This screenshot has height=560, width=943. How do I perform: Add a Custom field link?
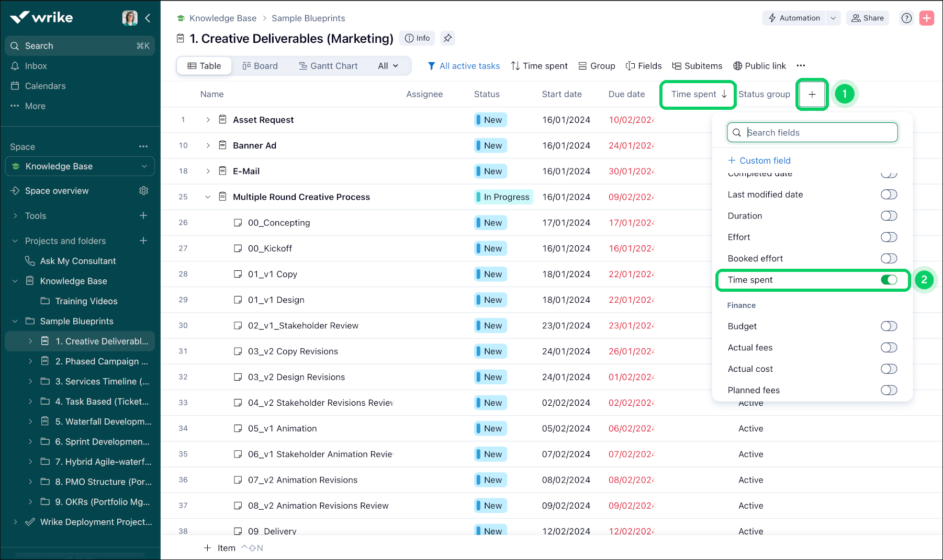[x=759, y=161]
